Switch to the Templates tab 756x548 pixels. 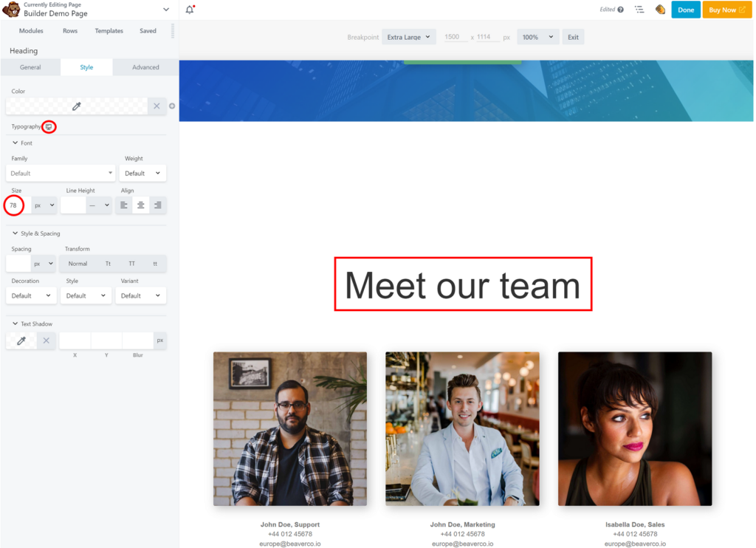point(109,31)
